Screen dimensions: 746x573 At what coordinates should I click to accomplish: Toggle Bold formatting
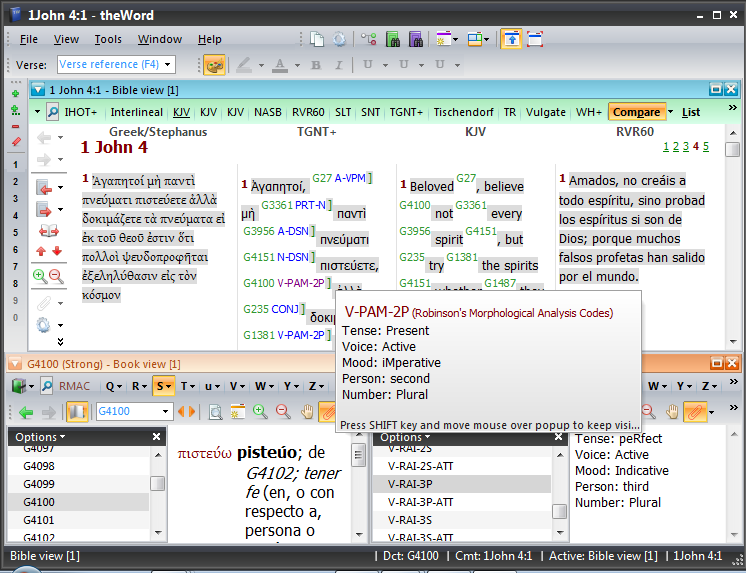coord(315,65)
